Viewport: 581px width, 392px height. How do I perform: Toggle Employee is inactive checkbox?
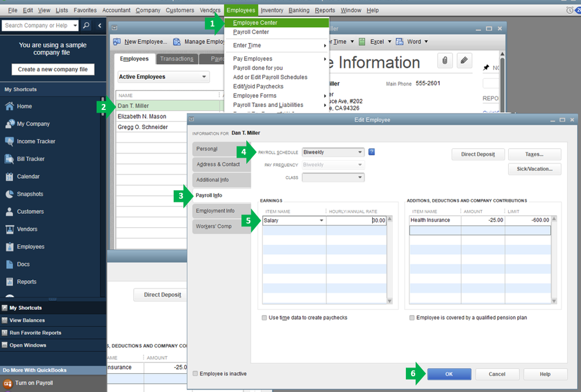tap(195, 373)
